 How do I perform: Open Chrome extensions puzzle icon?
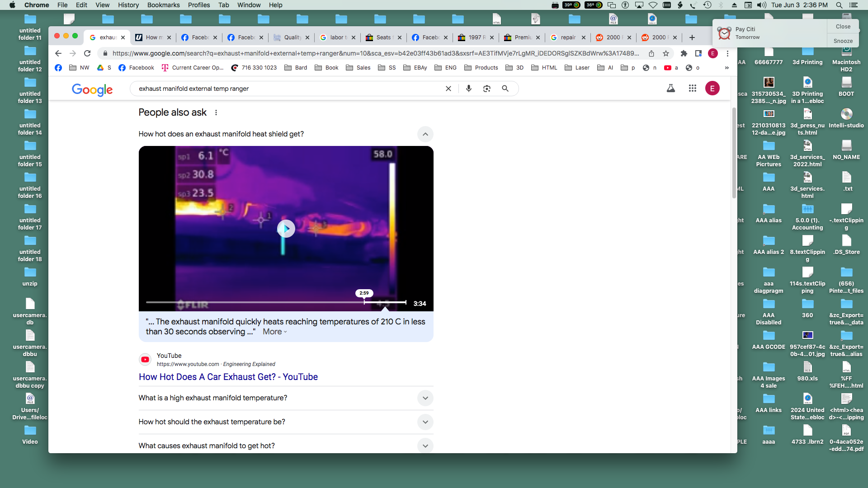[684, 53]
